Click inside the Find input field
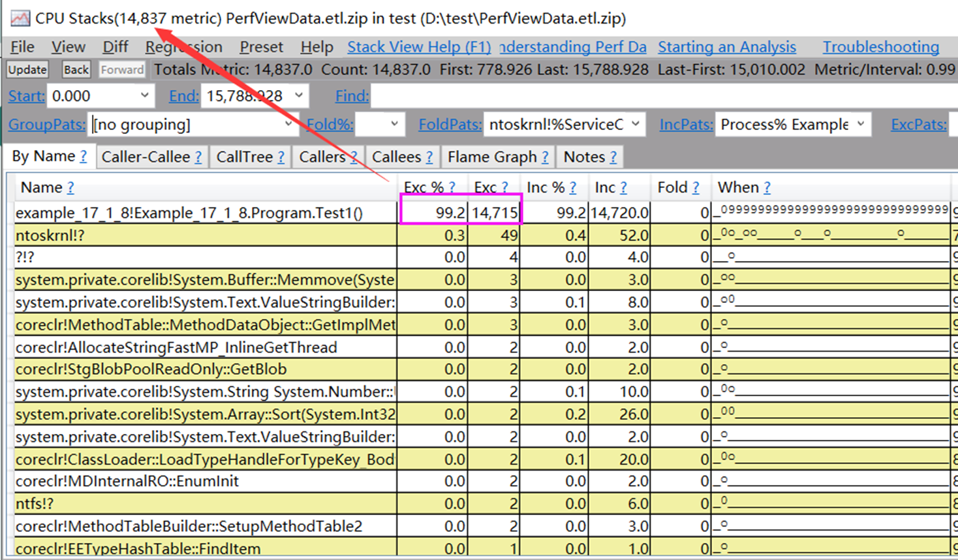Viewport: 958px width, 560px height. click(457, 95)
